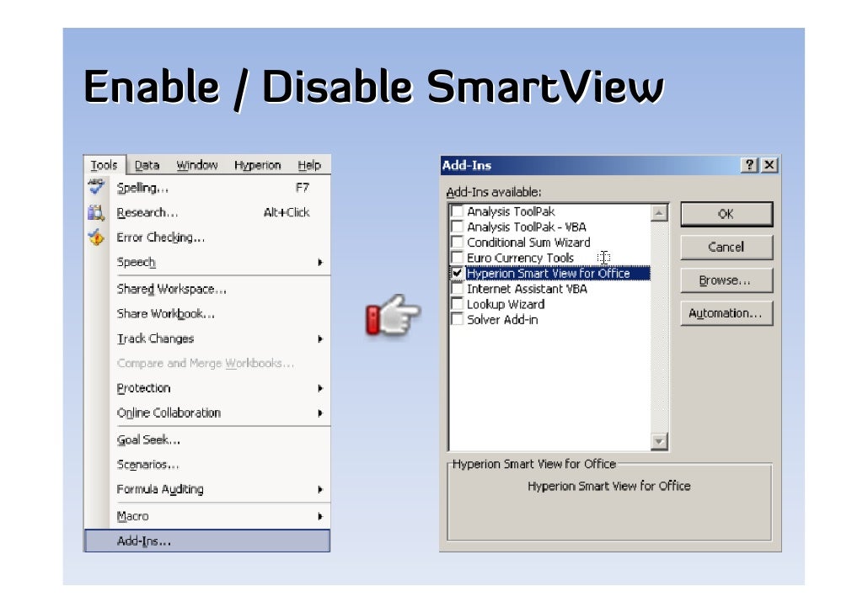Expand the Formula Auditing submenu arrow

[320, 489]
